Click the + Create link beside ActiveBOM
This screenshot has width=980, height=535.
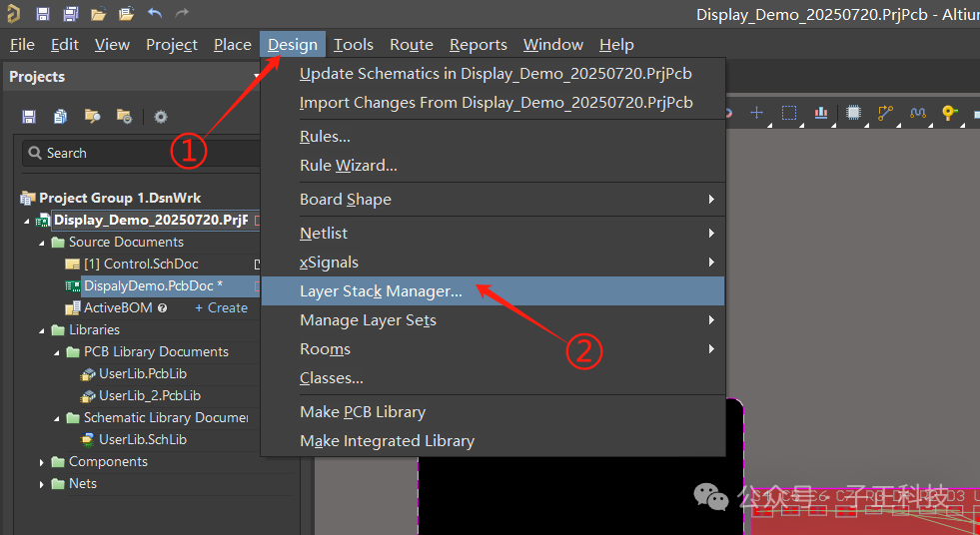[221, 307]
